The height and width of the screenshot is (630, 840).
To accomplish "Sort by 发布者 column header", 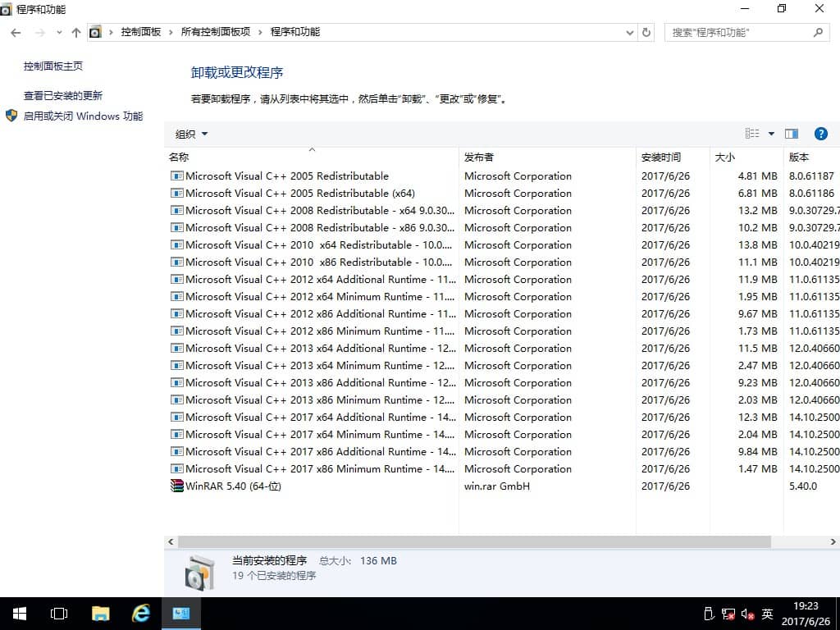I will [547, 157].
